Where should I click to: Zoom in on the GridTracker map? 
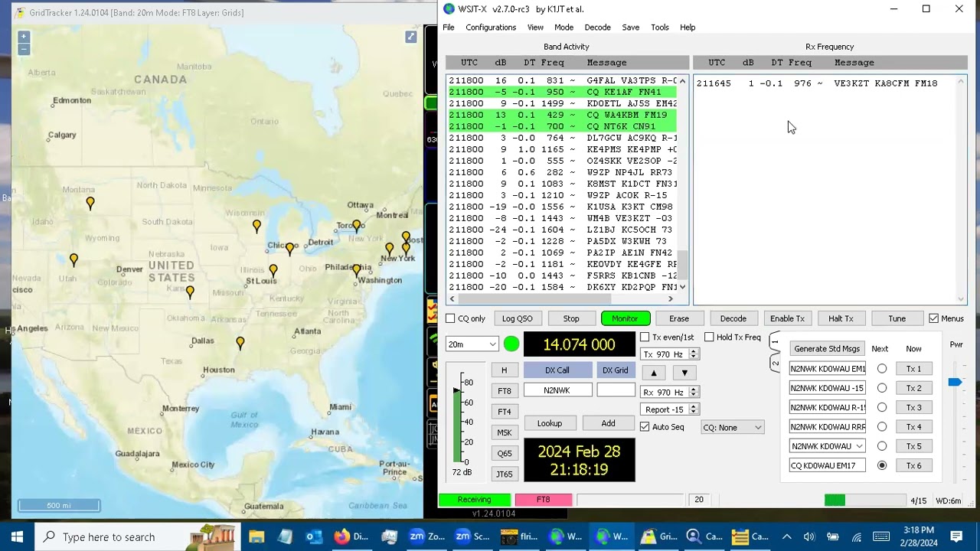pos(24,36)
